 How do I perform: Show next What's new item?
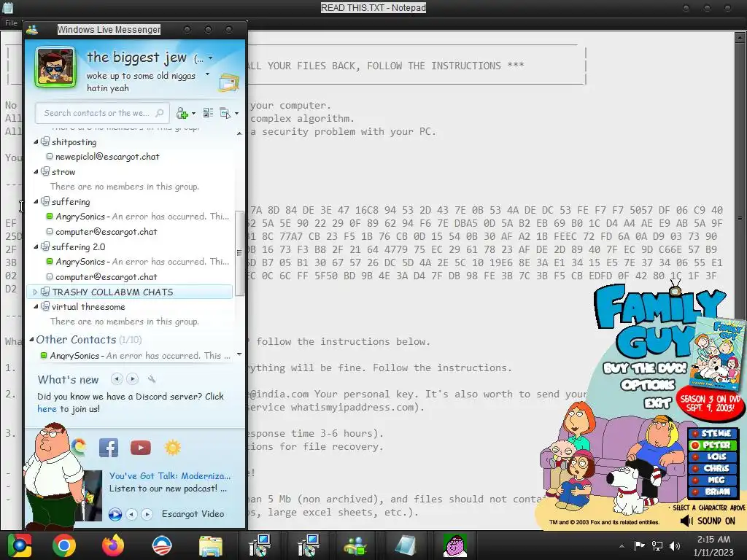(133, 379)
